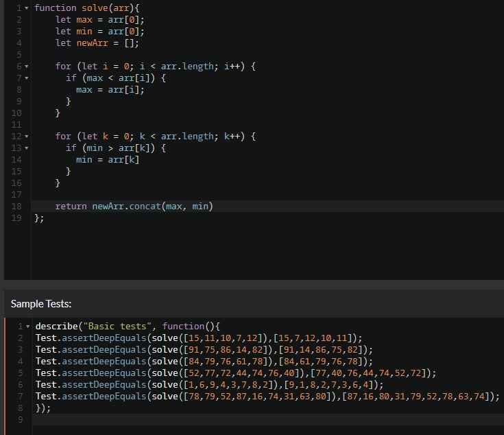Click the 'min = arr[k]' assignment line
The width and height of the screenshot is (504, 435).
108,160
